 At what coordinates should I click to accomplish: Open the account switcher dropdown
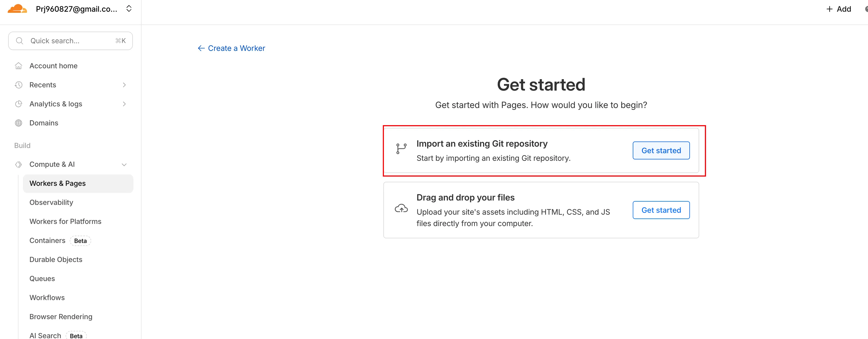tap(129, 9)
